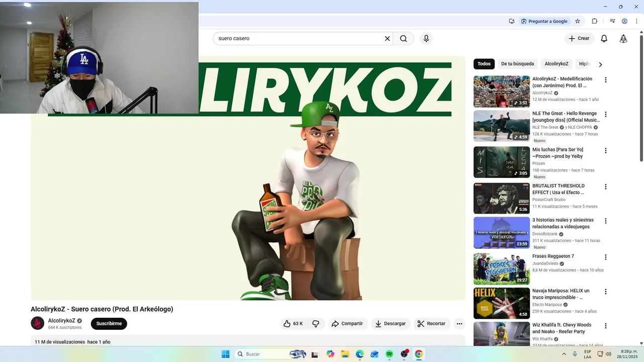The height and width of the screenshot is (362, 644).
Task: Open YouTube notifications bell
Action: tap(604, 38)
